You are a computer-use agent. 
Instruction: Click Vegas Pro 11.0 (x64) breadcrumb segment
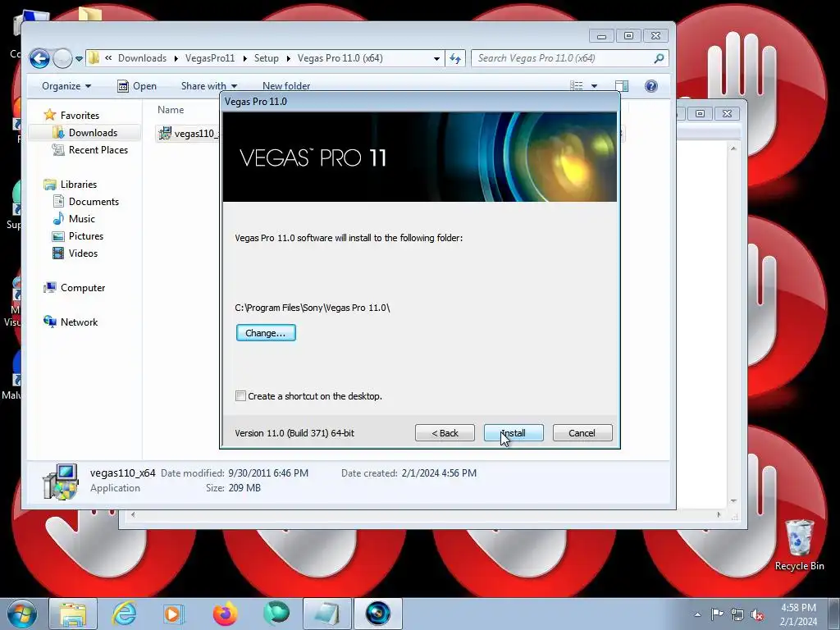(340, 58)
